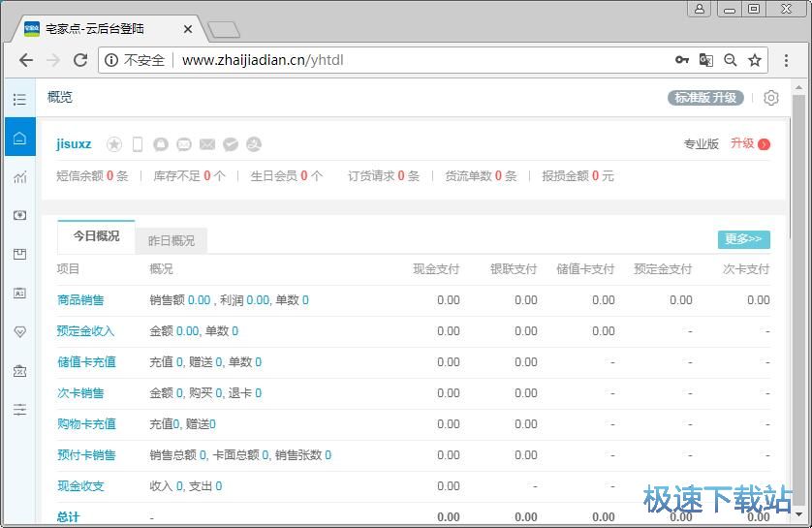The height and width of the screenshot is (528, 812).
Task: Select the 今日概况 tab
Action: click(96, 236)
